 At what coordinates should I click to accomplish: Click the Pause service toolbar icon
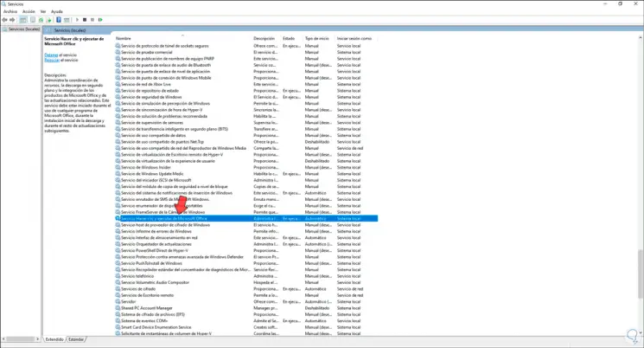click(92, 20)
